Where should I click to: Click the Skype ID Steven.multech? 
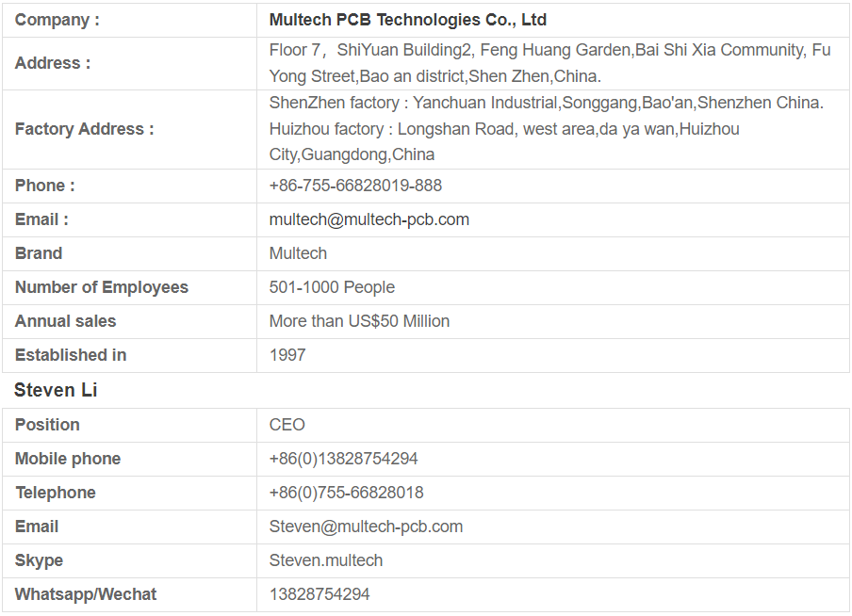coord(326,560)
